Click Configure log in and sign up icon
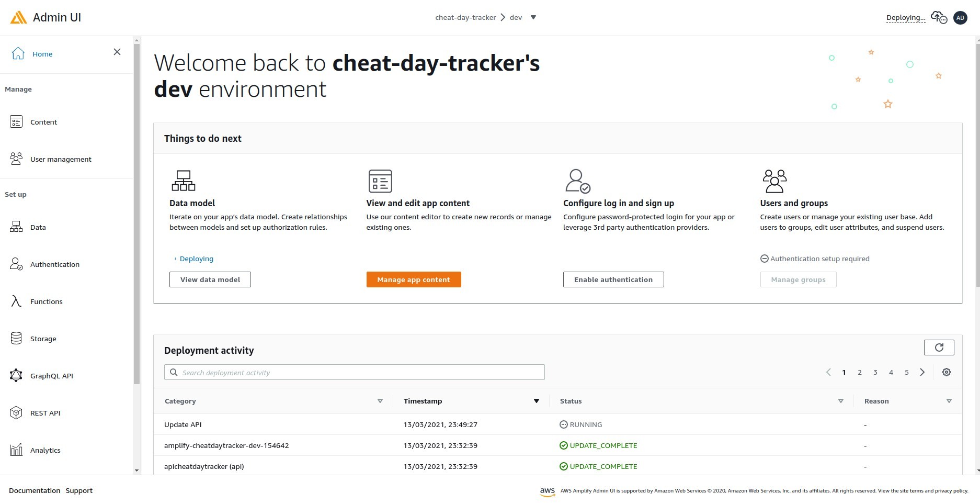The image size is (980, 504). pyautogui.click(x=578, y=181)
